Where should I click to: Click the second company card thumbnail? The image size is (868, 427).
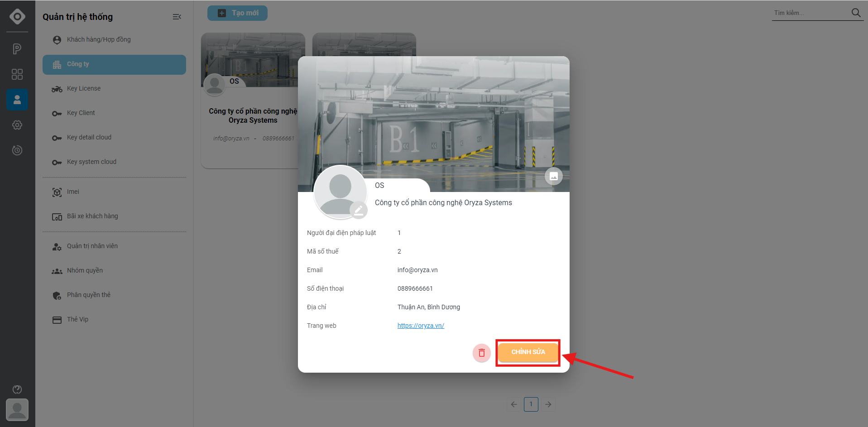click(x=364, y=44)
